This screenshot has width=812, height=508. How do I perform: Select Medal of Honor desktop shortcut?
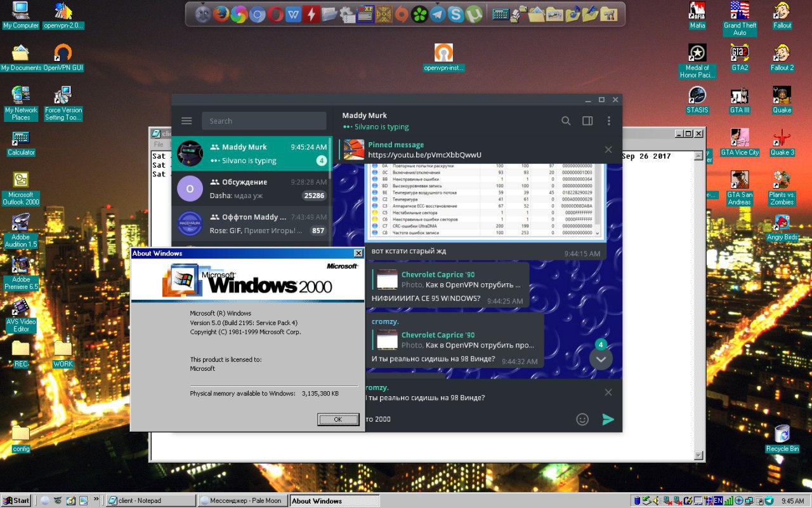(x=697, y=62)
